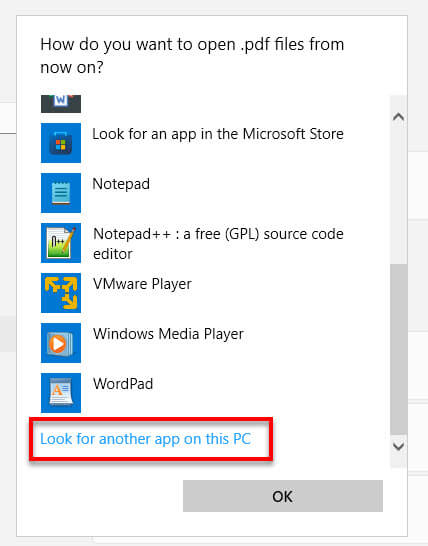Pick the Notepad++ editor icon

61,243
